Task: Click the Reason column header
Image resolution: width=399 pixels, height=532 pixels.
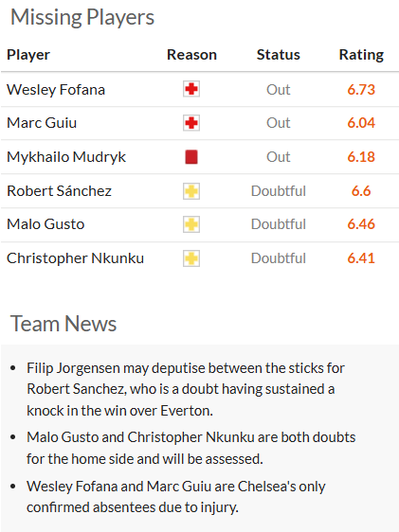Action: point(191,55)
